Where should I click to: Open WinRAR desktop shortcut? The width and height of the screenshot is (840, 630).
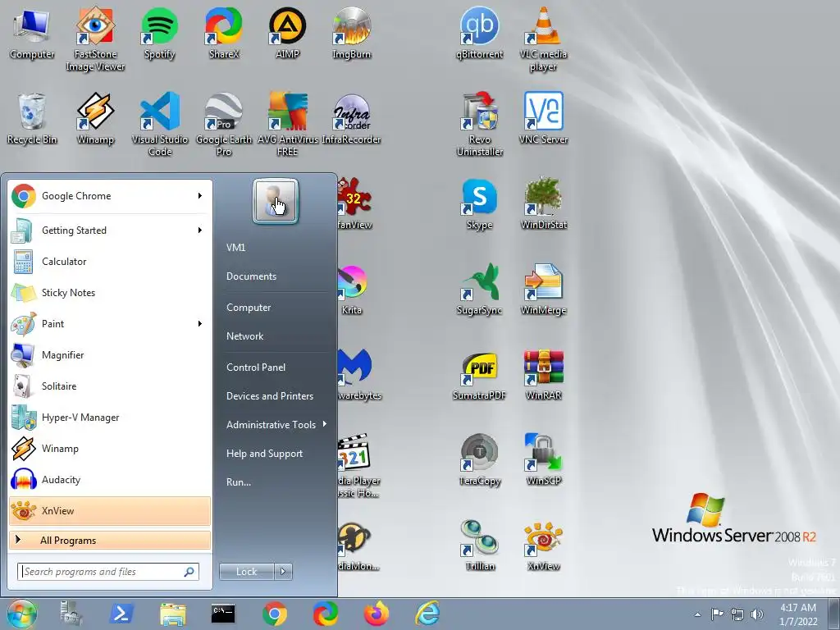coord(543,375)
